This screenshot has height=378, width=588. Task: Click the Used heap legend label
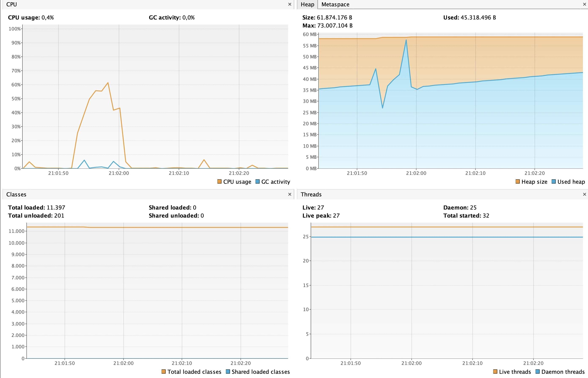pyautogui.click(x=571, y=182)
